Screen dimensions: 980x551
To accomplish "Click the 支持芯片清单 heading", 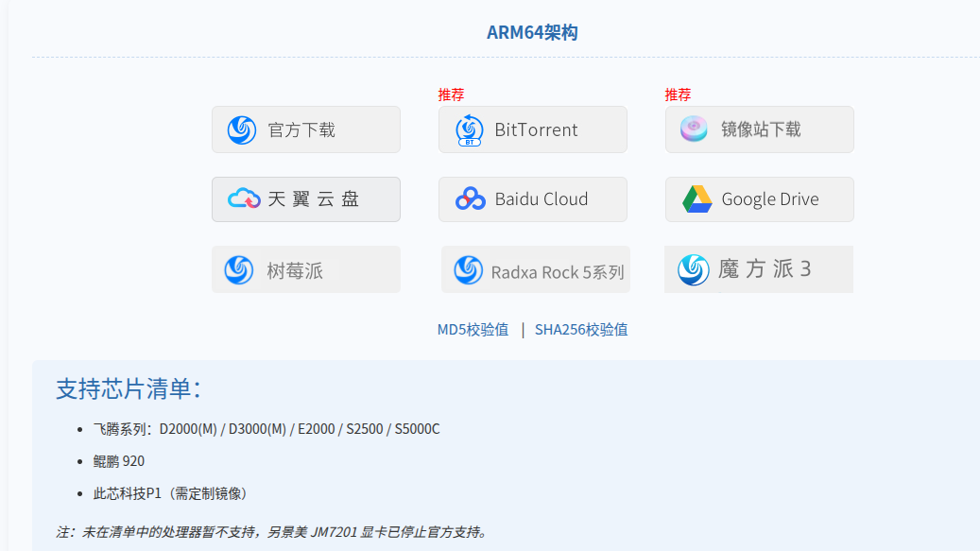I will [129, 388].
